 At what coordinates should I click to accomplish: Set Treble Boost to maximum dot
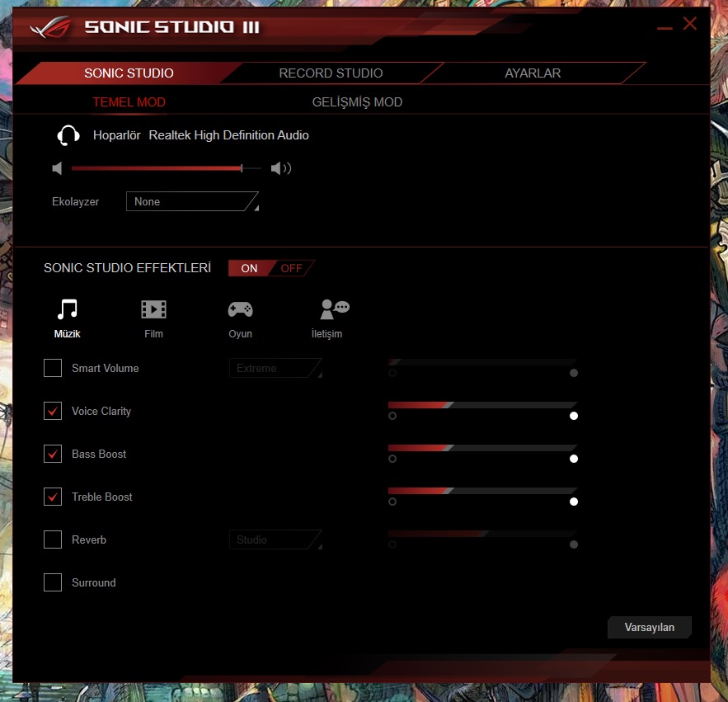click(x=574, y=502)
